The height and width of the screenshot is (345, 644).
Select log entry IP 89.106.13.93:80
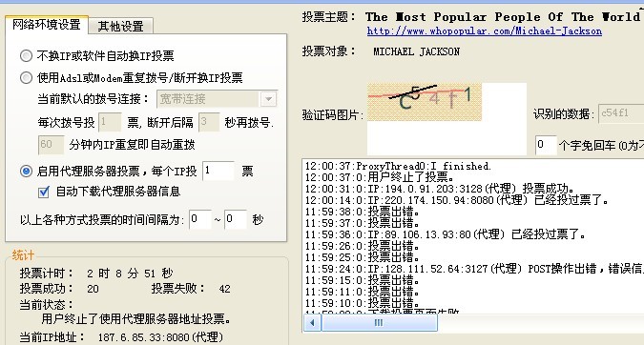coord(445,234)
